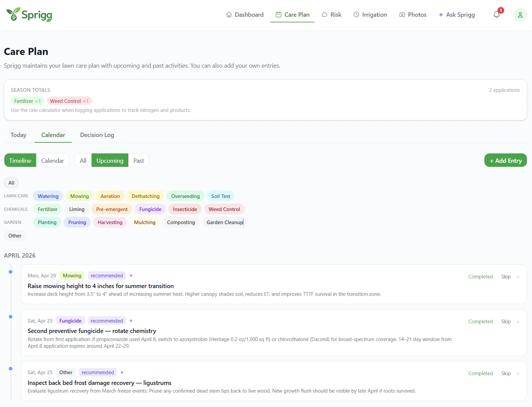This screenshot has height=407, width=532.
Task: Click the timeline dot for Apr 20
Action: [11, 272]
